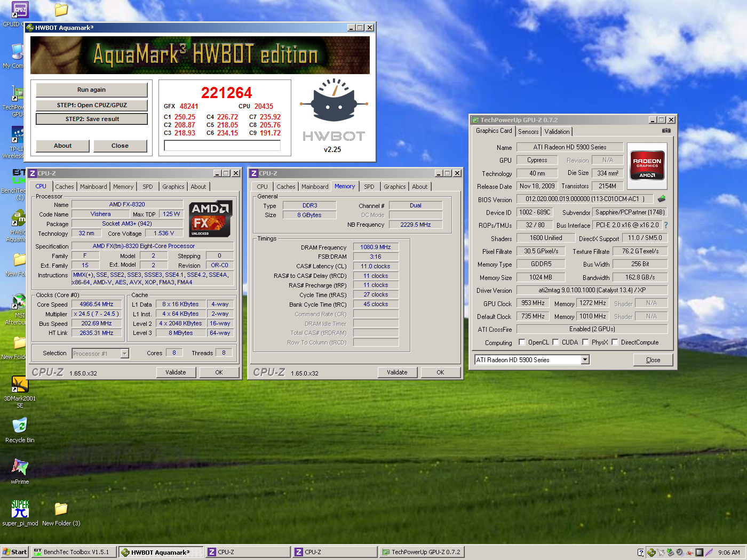Click STEP1: Open CPUZ/GPUZ button
The height and width of the screenshot is (560, 747).
point(91,105)
